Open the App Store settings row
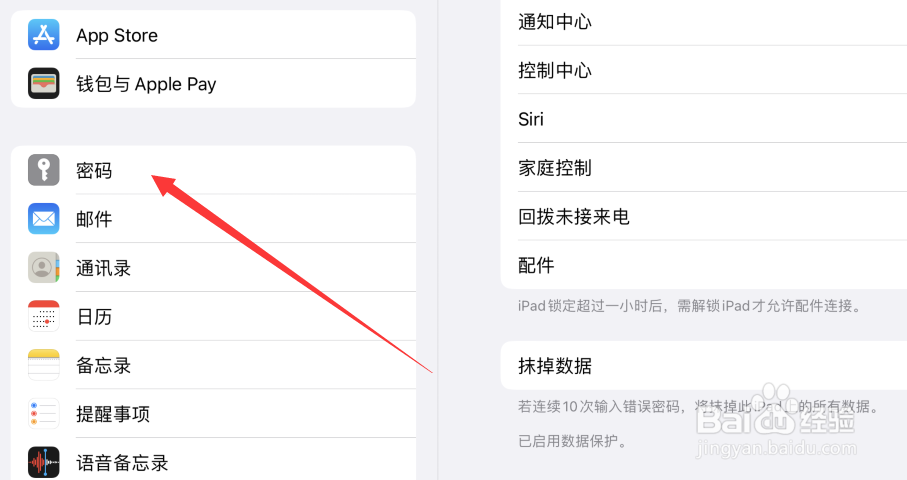Screen dimensions: 907x480 pos(213,35)
